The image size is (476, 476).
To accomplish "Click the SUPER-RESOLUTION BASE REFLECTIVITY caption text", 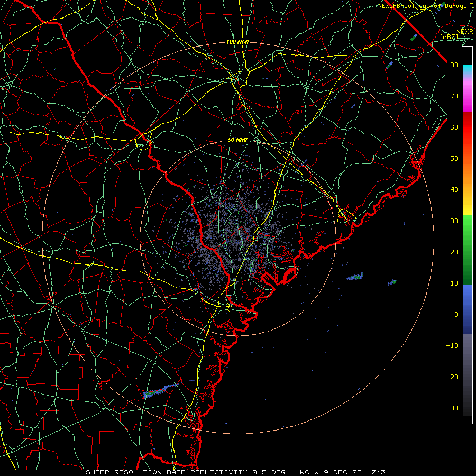I will (x=167, y=472).
